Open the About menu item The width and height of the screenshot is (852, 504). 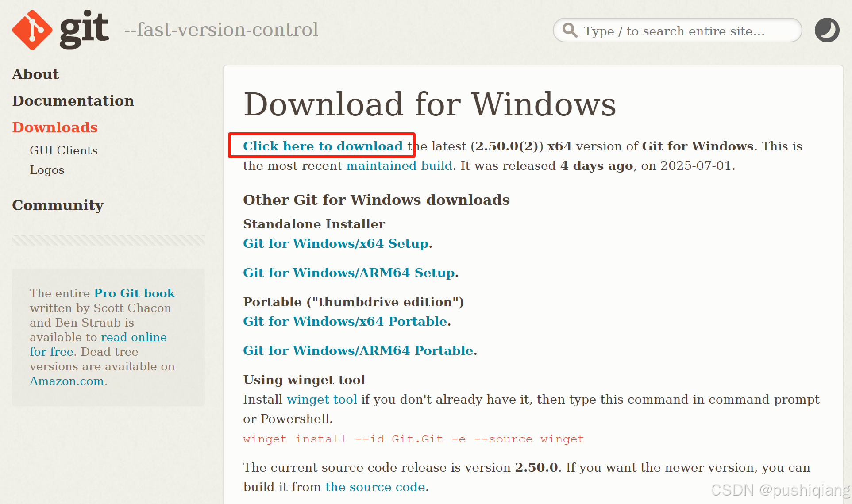click(x=35, y=74)
